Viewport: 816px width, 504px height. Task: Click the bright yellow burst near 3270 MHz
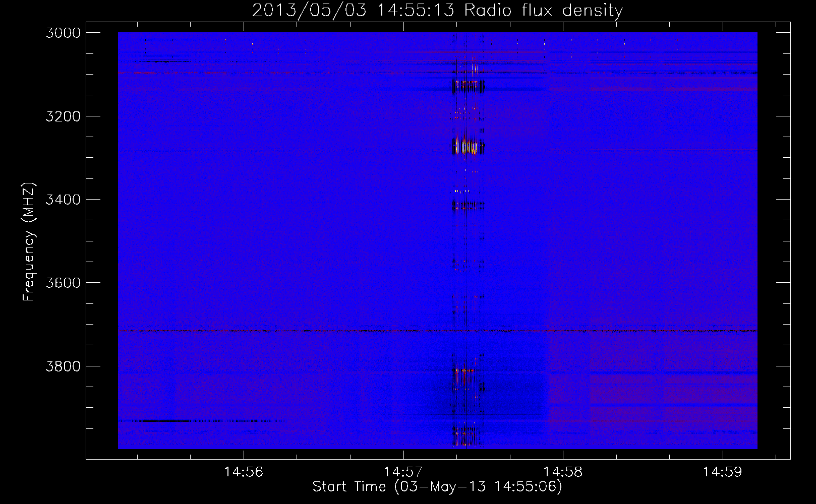pyautogui.click(x=467, y=147)
